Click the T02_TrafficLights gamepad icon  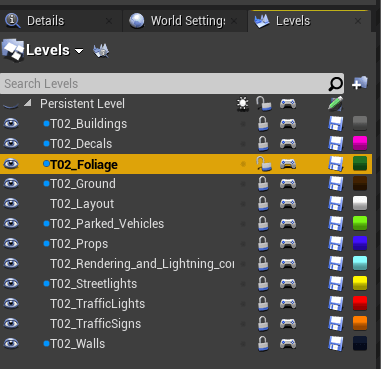click(x=288, y=304)
